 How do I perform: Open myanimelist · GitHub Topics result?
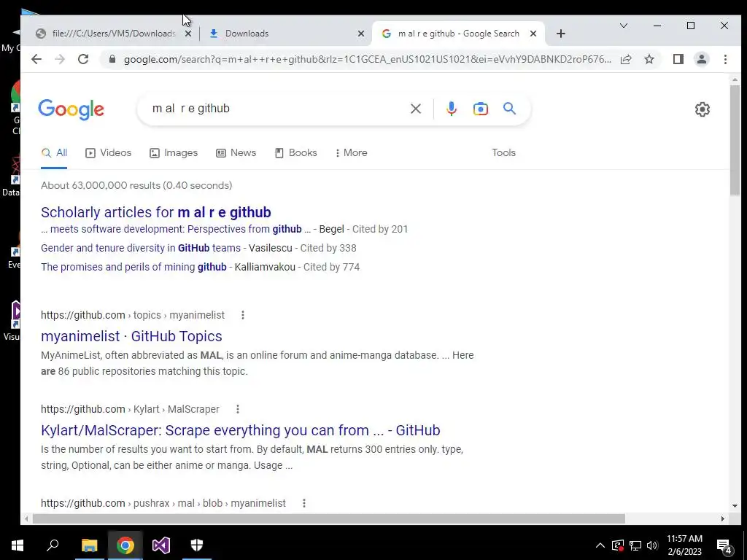(x=131, y=336)
